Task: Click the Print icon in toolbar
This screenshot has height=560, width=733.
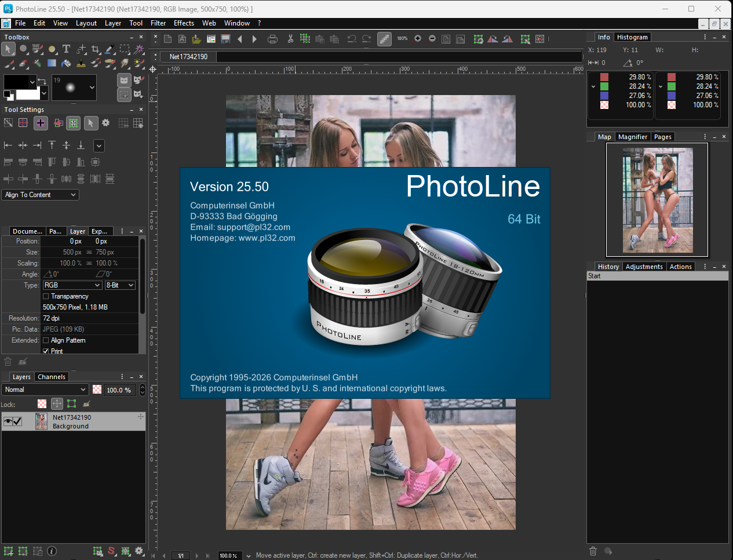Action: pos(272,39)
